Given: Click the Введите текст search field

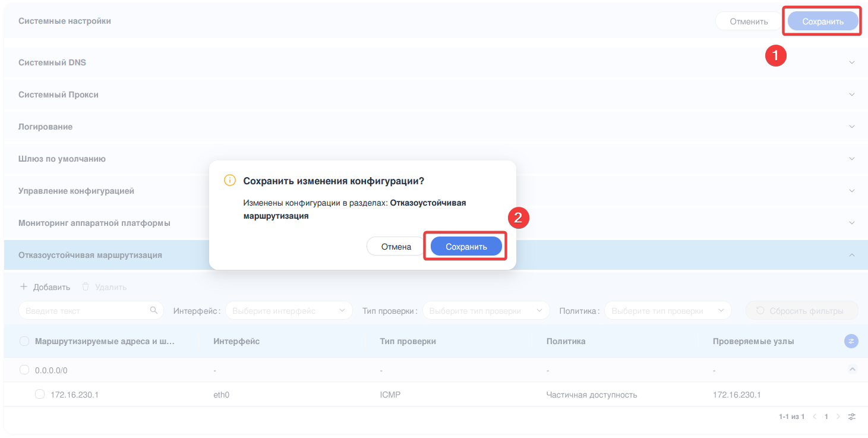Looking at the screenshot, I should 83,311.
